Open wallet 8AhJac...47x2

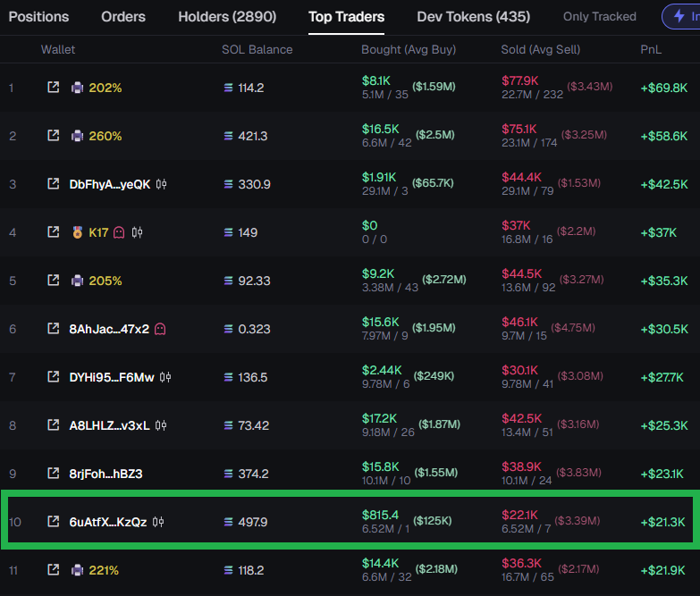(x=109, y=329)
